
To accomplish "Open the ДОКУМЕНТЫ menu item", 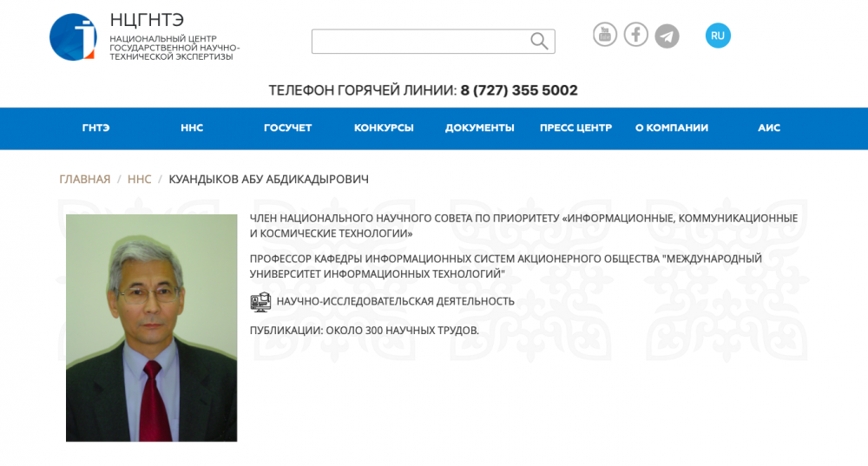I will tap(479, 128).
